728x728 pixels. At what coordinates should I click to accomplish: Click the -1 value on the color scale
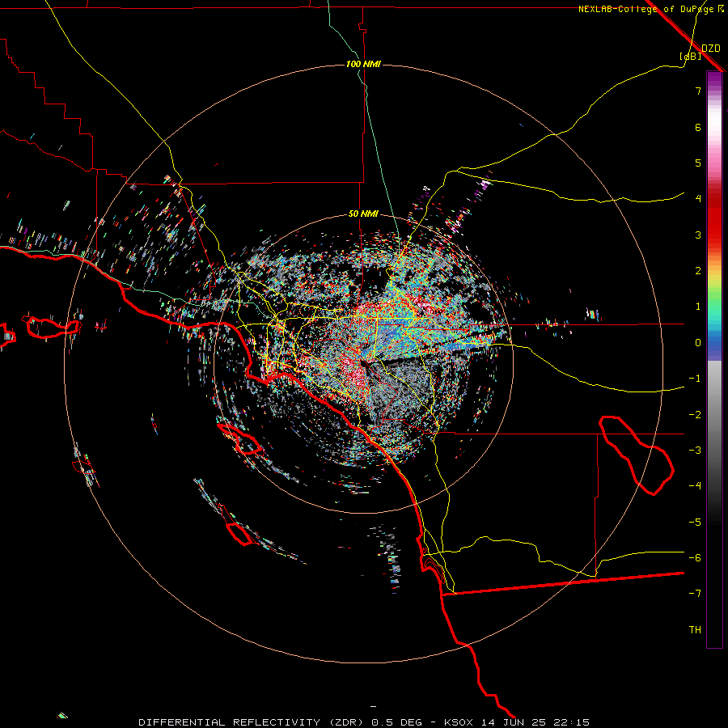[x=695, y=379]
